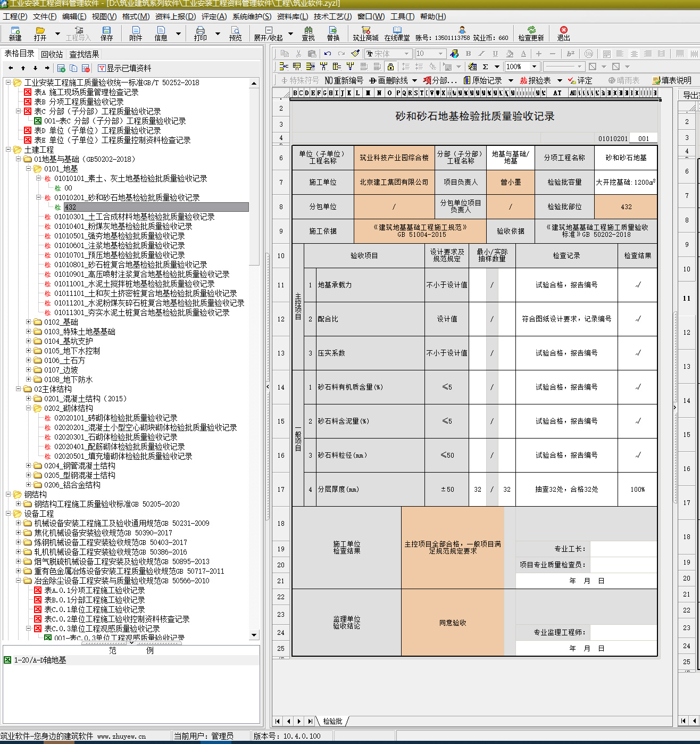
Task: Open the dropdown arrow next to 展开/收起
Action: (x=290, y=34)
